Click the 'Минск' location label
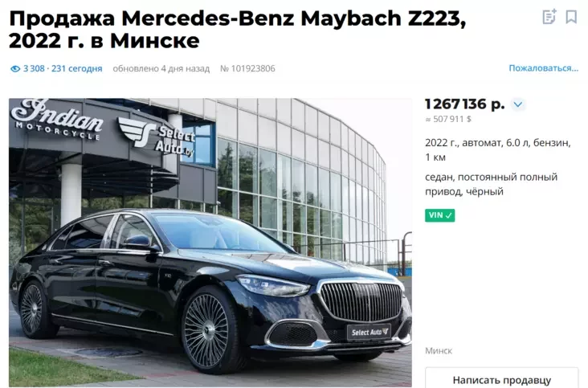 [x=439, y=351]
